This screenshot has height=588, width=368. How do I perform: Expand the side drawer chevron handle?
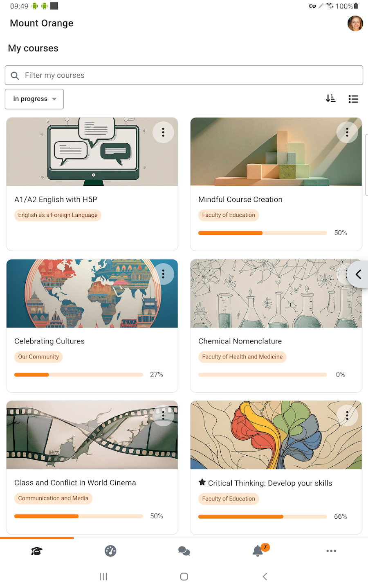pyautogui.click(x=358, y=274)
